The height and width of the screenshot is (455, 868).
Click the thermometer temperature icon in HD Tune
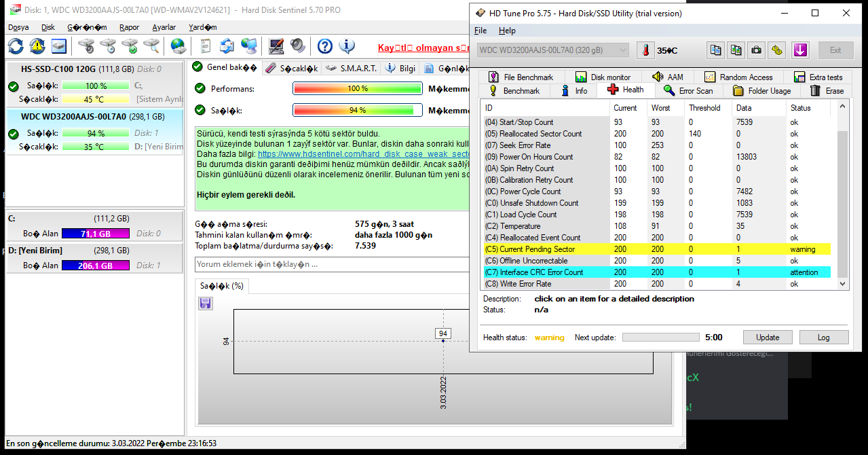[646, 50]
